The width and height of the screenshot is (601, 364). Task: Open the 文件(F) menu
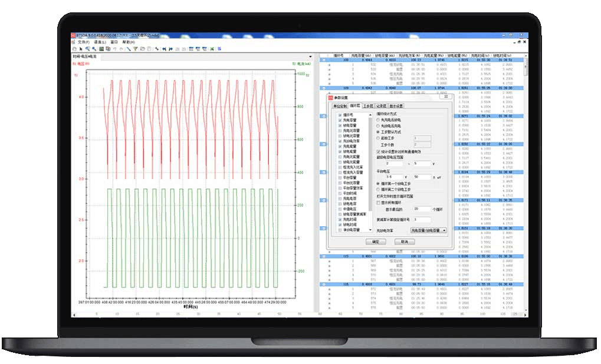(84, 42)
